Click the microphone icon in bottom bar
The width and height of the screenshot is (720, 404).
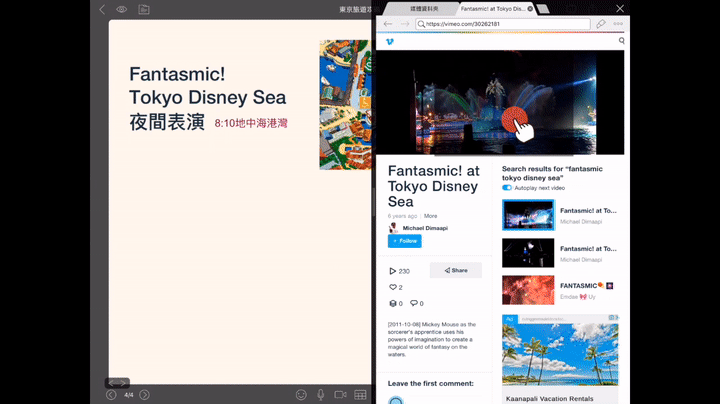pos(321,395)
